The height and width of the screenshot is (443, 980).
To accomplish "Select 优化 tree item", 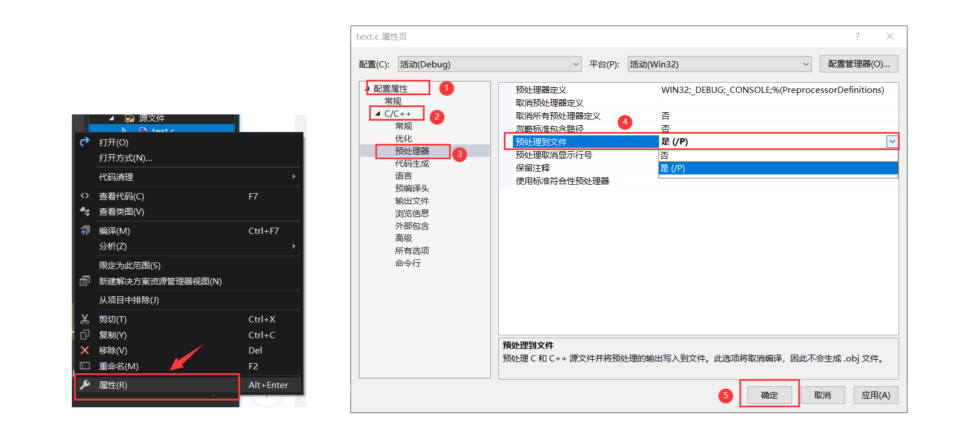I will (x=404, y=139).
